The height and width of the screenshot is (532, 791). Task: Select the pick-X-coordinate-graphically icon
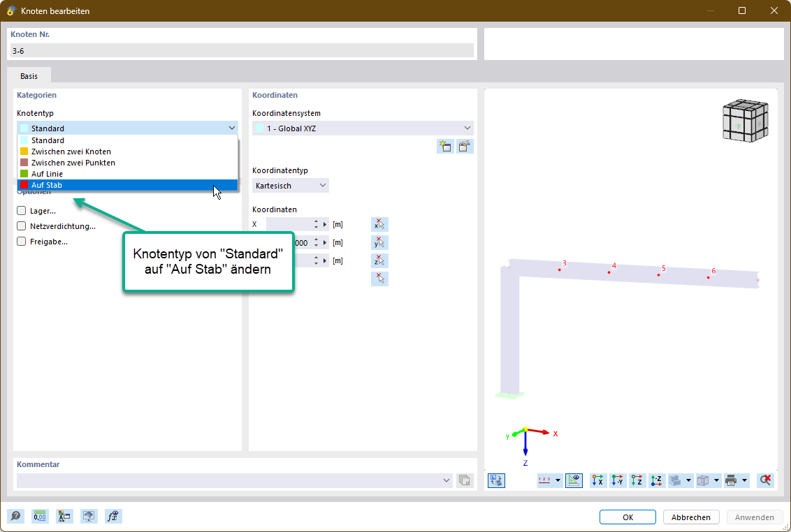click(x=379, y=224)
